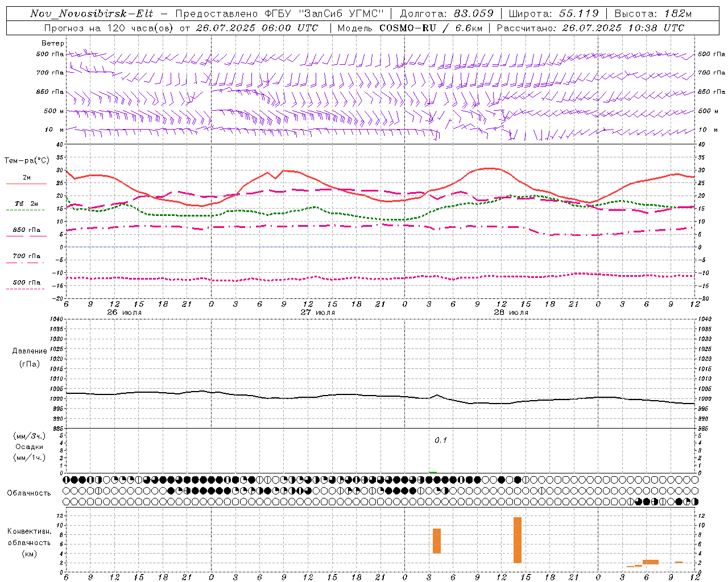Click the red 2м temperature legend line
The width and height of the screenshot is (728, 582).
pyautogui.click(x=26, y=184)
